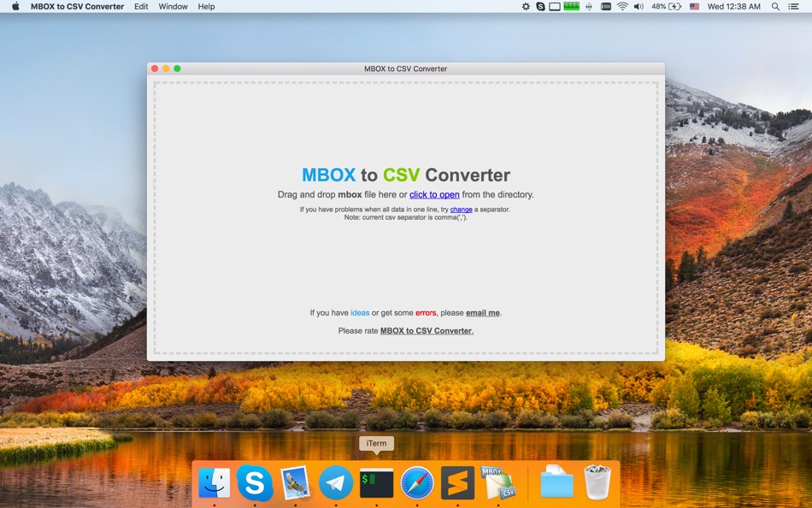Open the Help menu
812x508 pixels.
pos(206,6)
